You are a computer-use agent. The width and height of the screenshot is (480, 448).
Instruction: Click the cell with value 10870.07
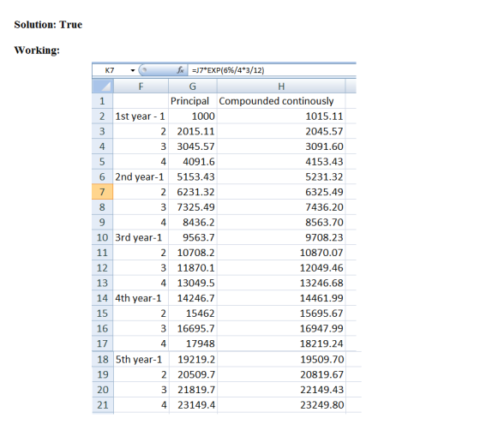pyautogui.click(x=281, y=253)
